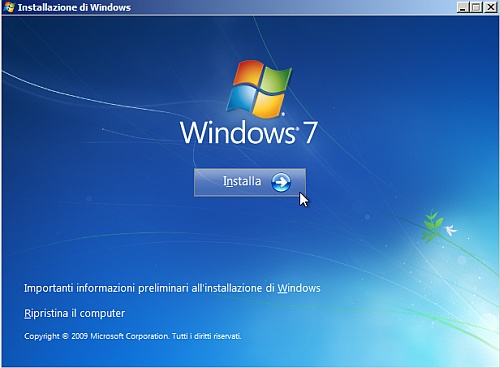
Task: Click the blue arrow icon on Installa
Action: coord(281,182)
